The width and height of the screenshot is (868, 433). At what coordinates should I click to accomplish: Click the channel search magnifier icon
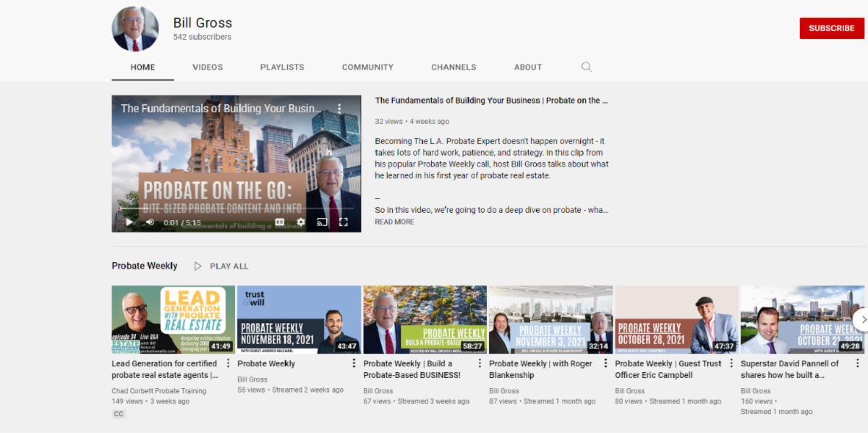click(587, 67)
